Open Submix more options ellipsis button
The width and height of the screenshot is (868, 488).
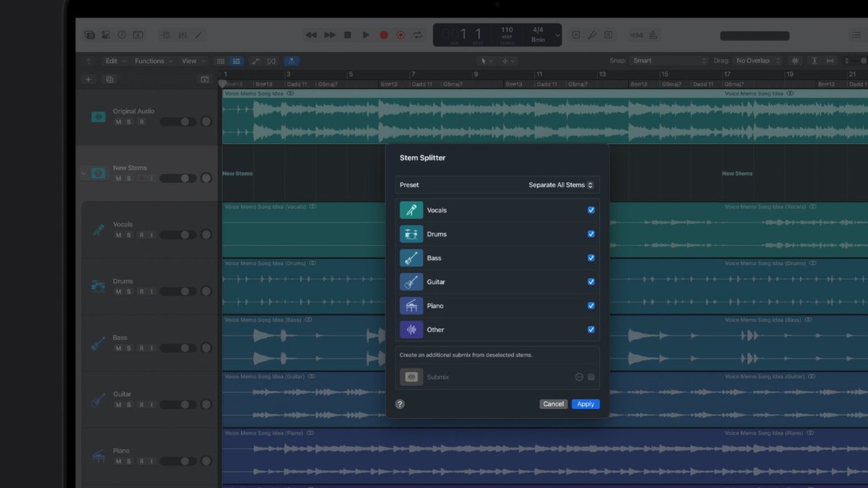[579, 377]
